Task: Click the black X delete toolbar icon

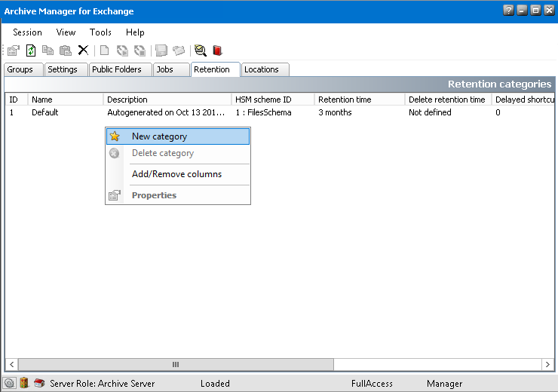Action: 83,51
